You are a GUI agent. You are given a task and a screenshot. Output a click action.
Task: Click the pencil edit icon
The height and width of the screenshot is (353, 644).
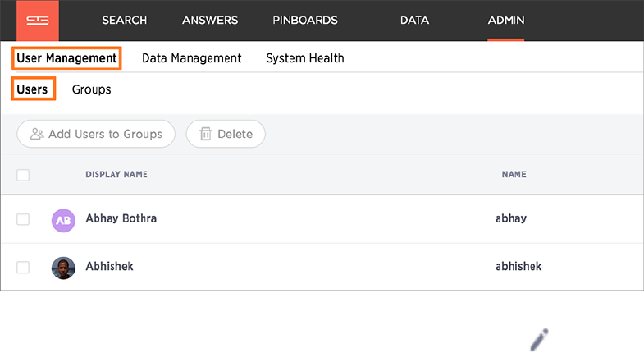pos(538,339)
